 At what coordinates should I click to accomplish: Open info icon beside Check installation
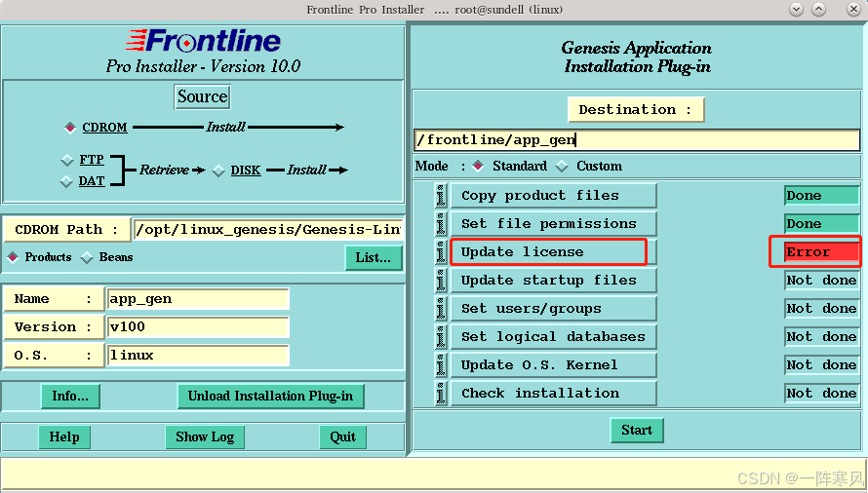point(441,393)
